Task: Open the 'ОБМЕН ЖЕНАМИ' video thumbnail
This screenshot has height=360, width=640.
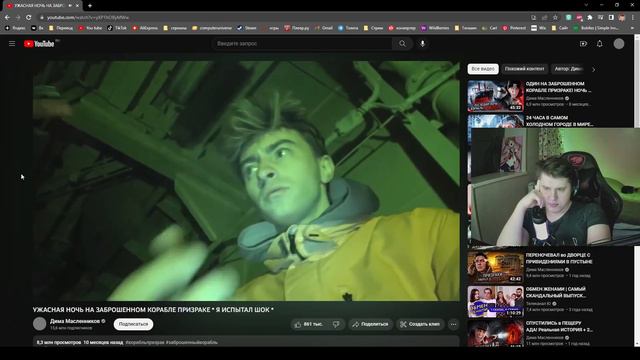Action: (496, 301)
